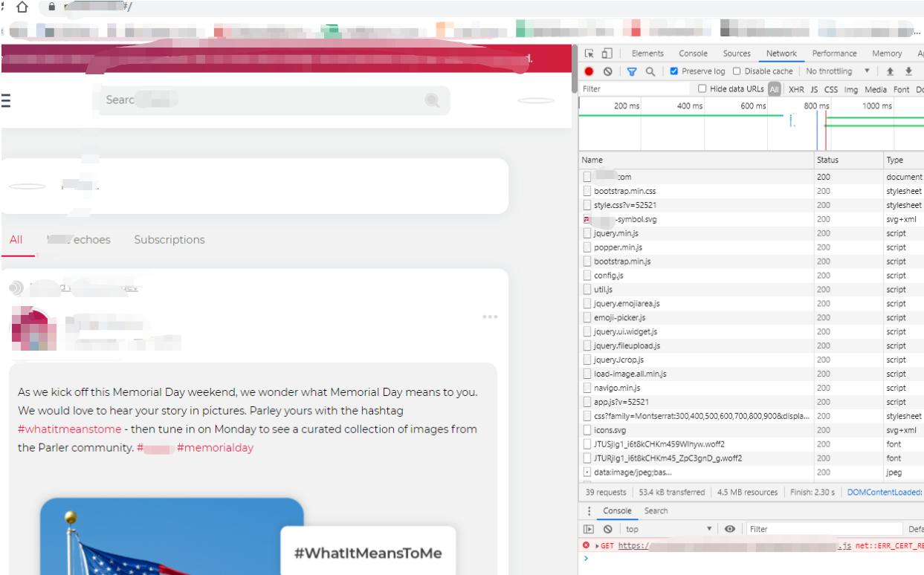
Task: Expand the GET error message in console
Action: (598, 546)
